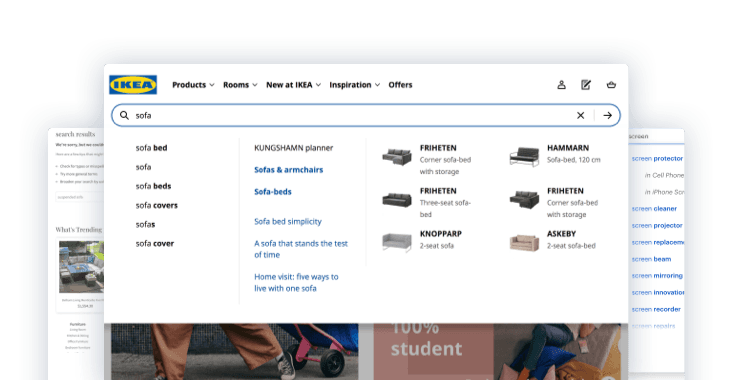
Task: Open the Offers menu item
Action: coord(400,85)
